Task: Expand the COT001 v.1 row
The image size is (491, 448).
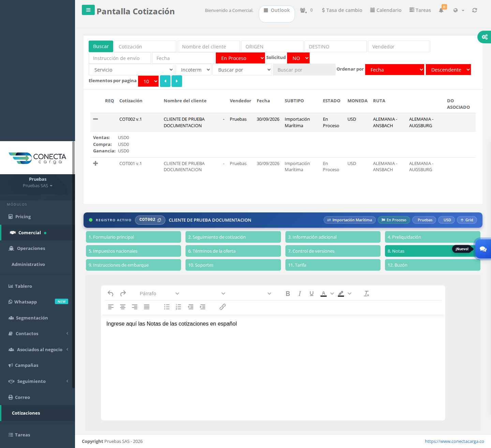Action: point(95,163)
